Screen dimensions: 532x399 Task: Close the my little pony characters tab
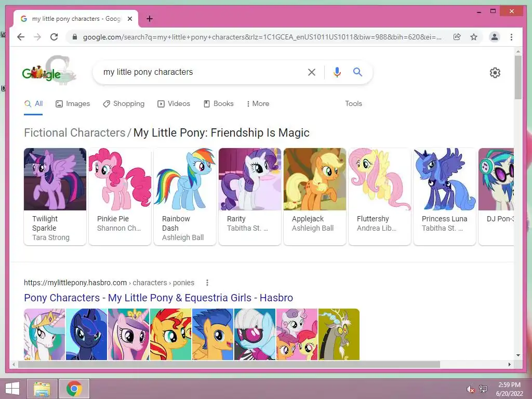click(x=129, y=19)
